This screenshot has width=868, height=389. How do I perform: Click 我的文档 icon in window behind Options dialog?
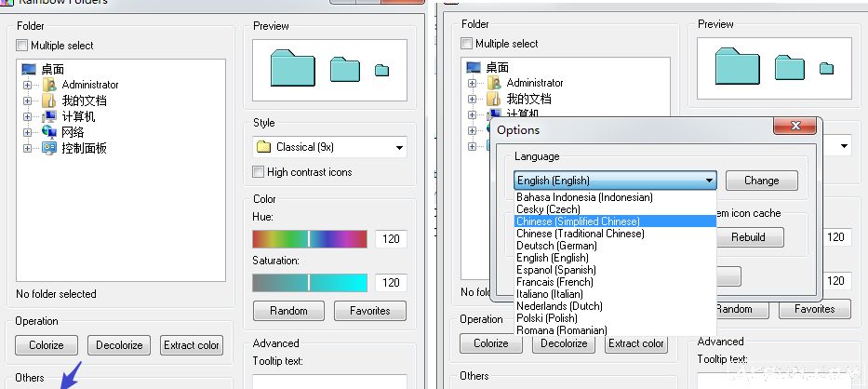(494, 100)
